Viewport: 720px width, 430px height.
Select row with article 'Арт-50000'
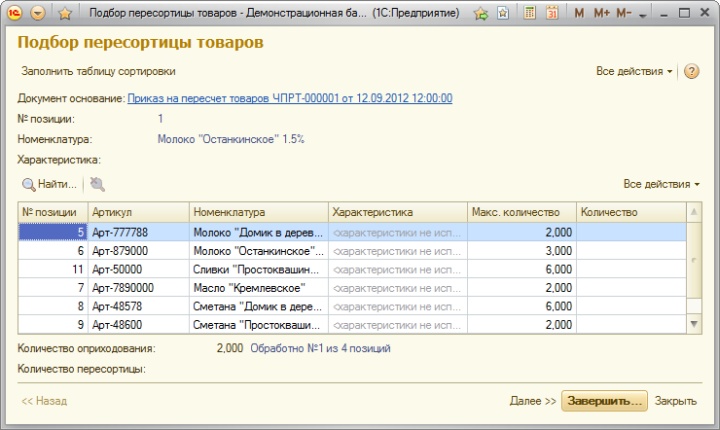click(352, 269)
